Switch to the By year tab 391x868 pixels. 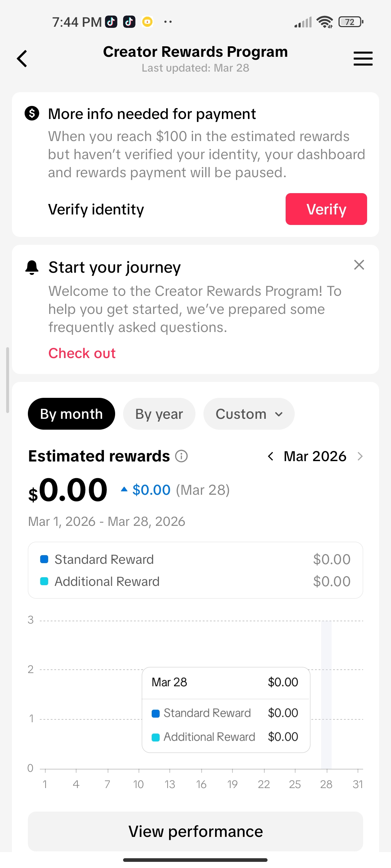pos(159,414)
